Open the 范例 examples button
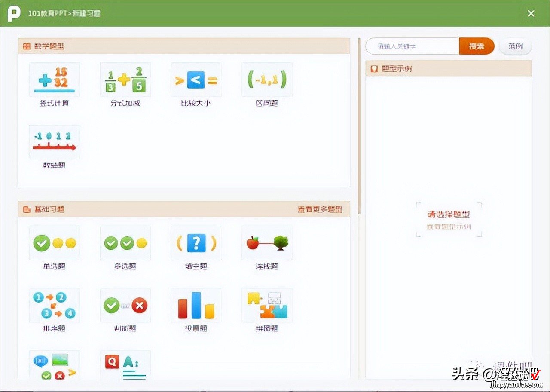 point(516,46)
